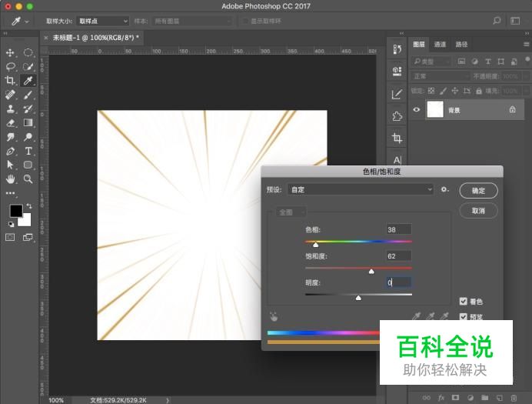Screen dimensions: 532x404
Task: Select the Clone Stamp tool
Action: tap(10, 109)
